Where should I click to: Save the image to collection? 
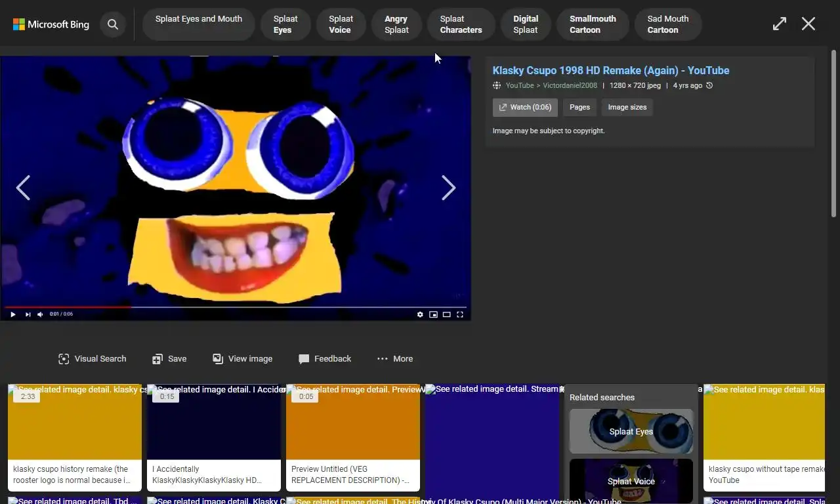pos(169,358)
